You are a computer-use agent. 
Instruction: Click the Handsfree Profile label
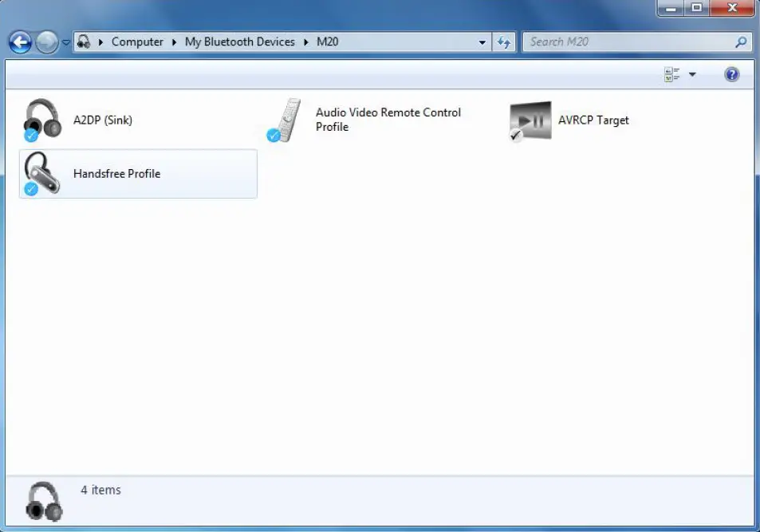116,174
